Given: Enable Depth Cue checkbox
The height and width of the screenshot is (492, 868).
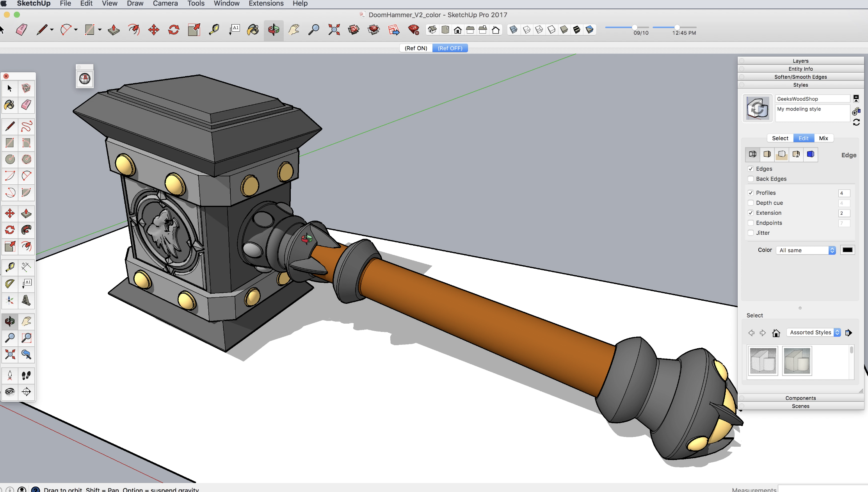Looking at the screenshot, I should (751, 203).
